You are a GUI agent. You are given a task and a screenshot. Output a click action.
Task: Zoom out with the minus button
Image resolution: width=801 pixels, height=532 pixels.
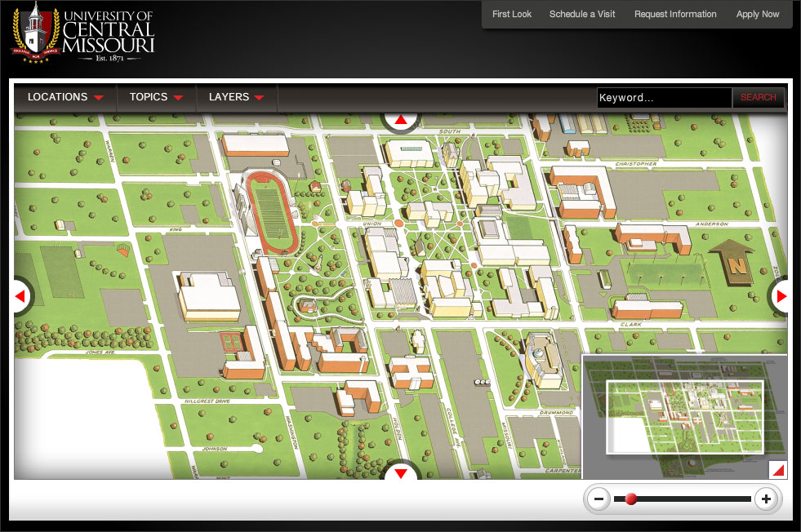[x=599, y=499]
